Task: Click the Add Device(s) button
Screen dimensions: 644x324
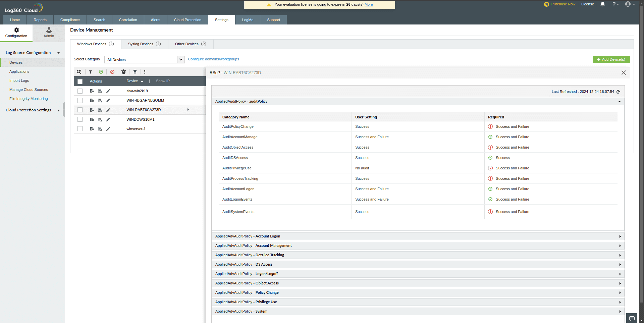Action: pos(611,59)
